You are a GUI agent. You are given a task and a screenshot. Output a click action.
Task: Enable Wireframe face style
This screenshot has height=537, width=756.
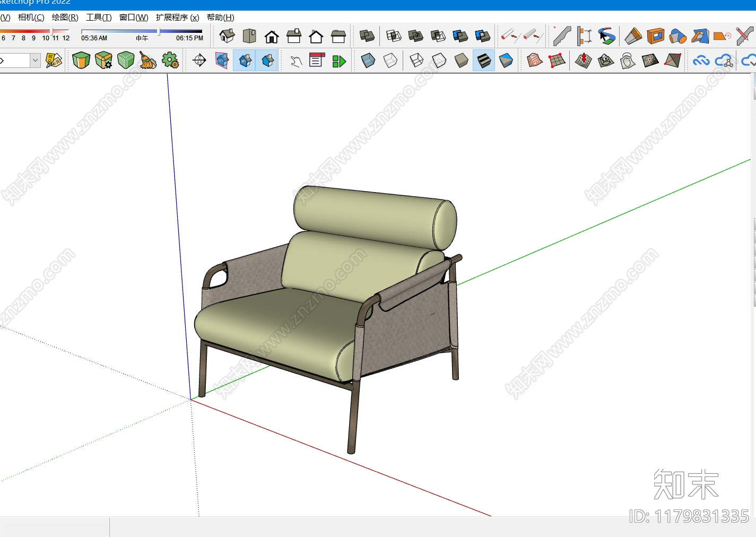pyautogui.click(x=417, y=60)
